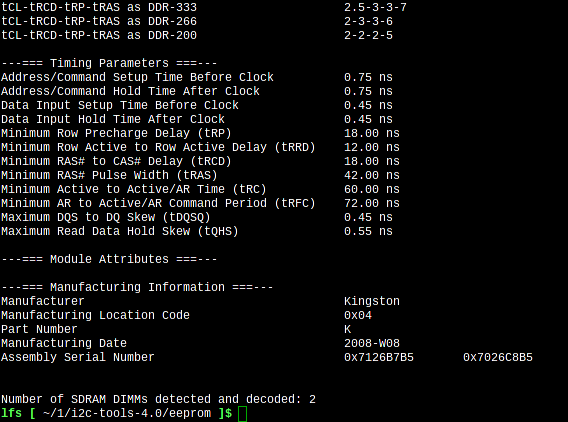Click the Manufacturing Location Code 0x04
568x422 pixels.
click(x=358, y=316)
